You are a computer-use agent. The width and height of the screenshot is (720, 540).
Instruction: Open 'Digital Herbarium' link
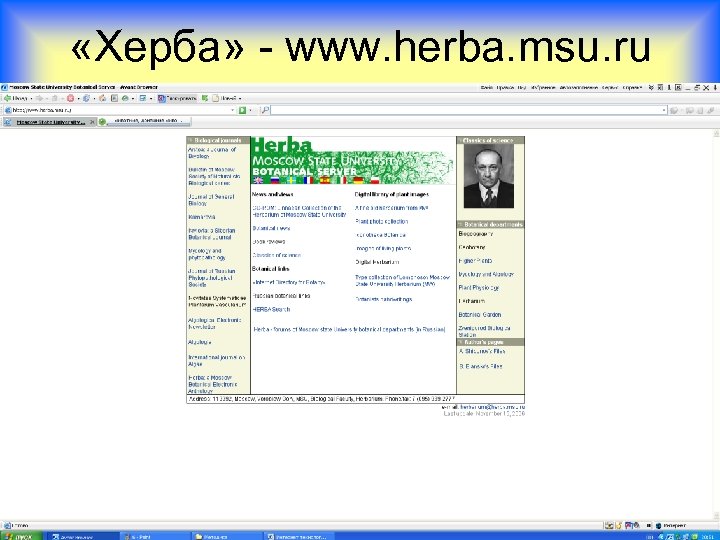[x=377, y=262]
